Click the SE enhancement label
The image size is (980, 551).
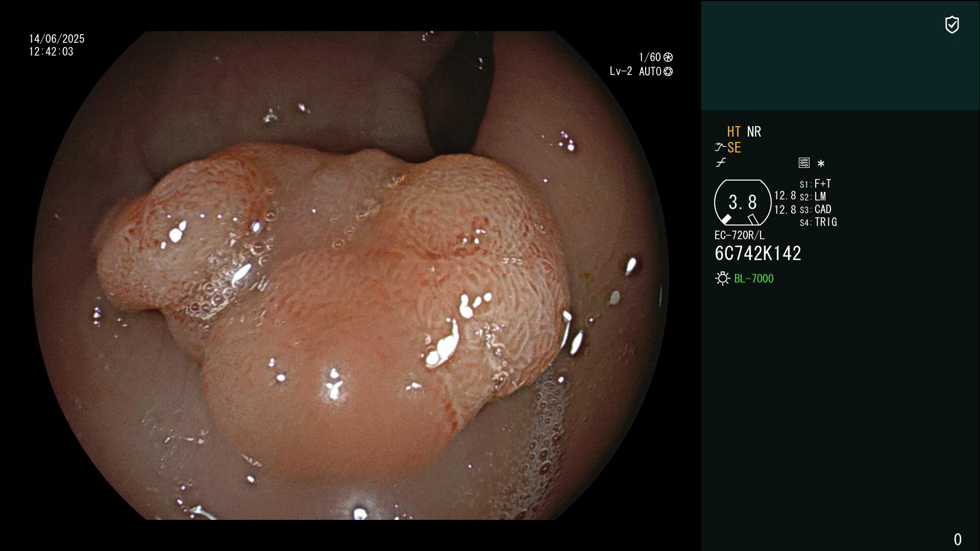pyautogui.click(x=734, y=148)
